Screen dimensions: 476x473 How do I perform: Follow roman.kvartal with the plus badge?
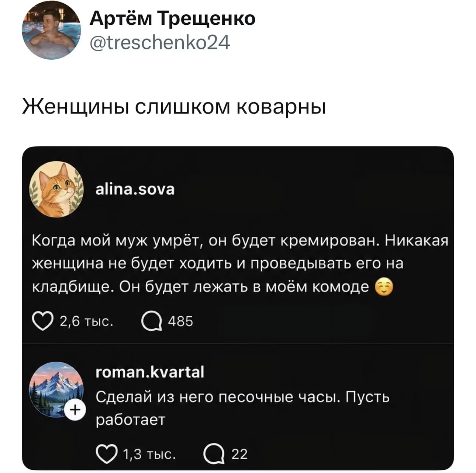click(75, 410)
